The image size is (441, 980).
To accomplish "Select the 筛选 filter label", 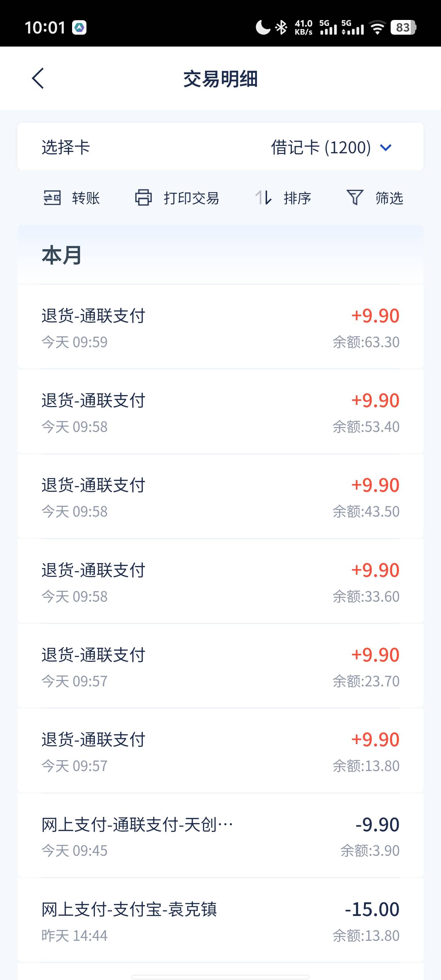I will coord(389,198).
